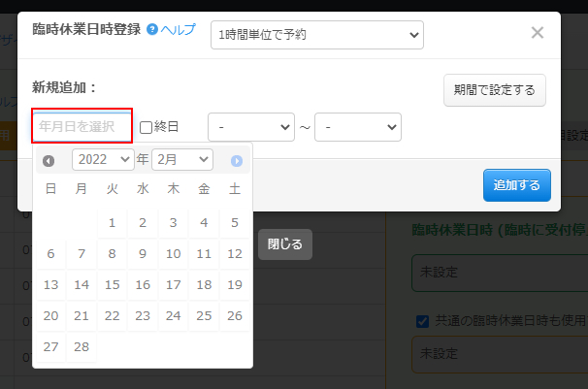Expand the start time dropdown
588x389 pixels.
(250, 126)
